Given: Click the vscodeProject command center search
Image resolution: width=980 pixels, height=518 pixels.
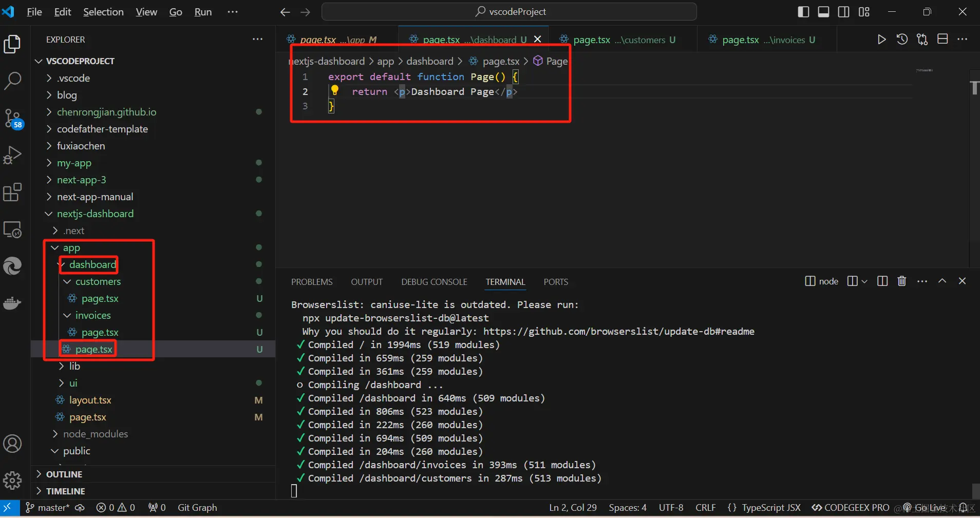Looking at the screenshot, I should [x=509, y=12].
